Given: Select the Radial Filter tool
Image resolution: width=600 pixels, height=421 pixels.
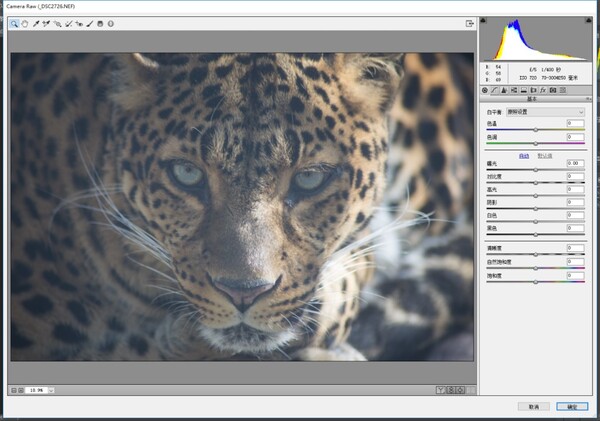Looking at the screenshot, I should 111,24.
